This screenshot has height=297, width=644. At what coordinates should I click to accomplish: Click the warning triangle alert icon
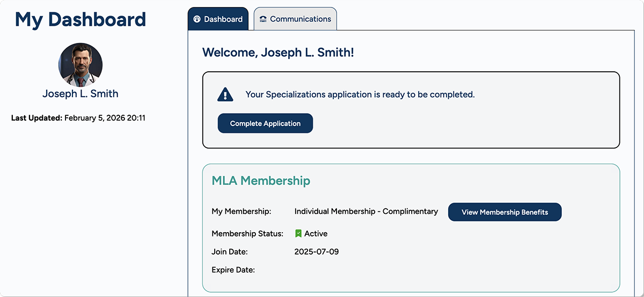pos(225,94)
